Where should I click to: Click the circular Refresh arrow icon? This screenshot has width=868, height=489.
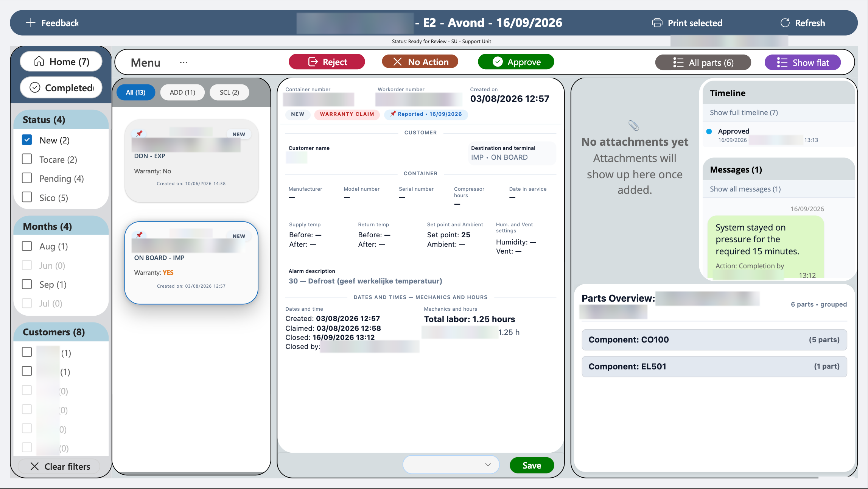click(785, 23)
